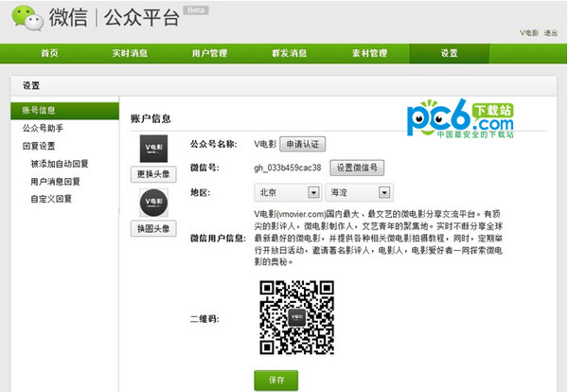Screen dimensions: 568x392
Task: Choose 自定义回复 sidebar item
Action: coord(51,199)
